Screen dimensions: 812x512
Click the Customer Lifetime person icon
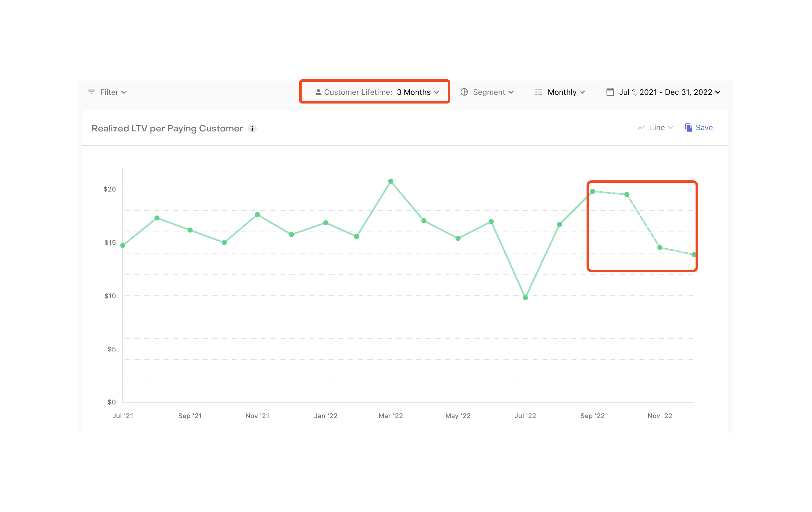[x=318, y=92]
